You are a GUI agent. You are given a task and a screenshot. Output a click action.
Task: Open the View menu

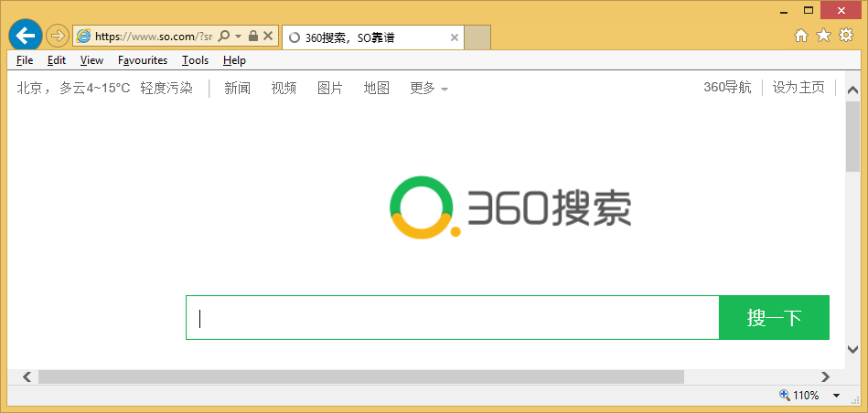[91, 60]
